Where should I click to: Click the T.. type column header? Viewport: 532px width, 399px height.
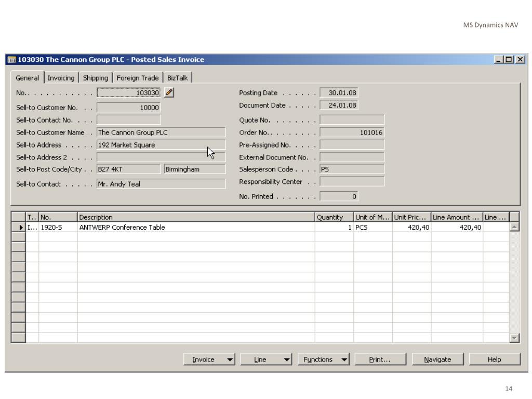pos(32,217)
